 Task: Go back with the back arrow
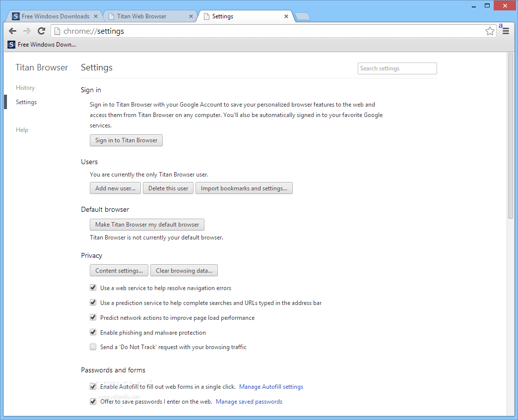pos(12,31)
